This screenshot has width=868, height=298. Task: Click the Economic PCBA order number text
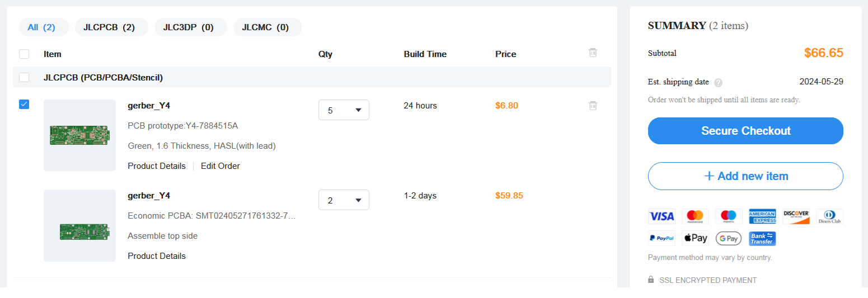click(212, 215)
